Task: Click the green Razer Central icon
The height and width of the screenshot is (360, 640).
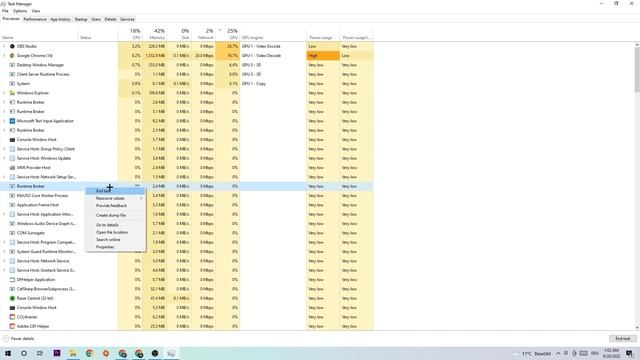Action: [12, 298]
